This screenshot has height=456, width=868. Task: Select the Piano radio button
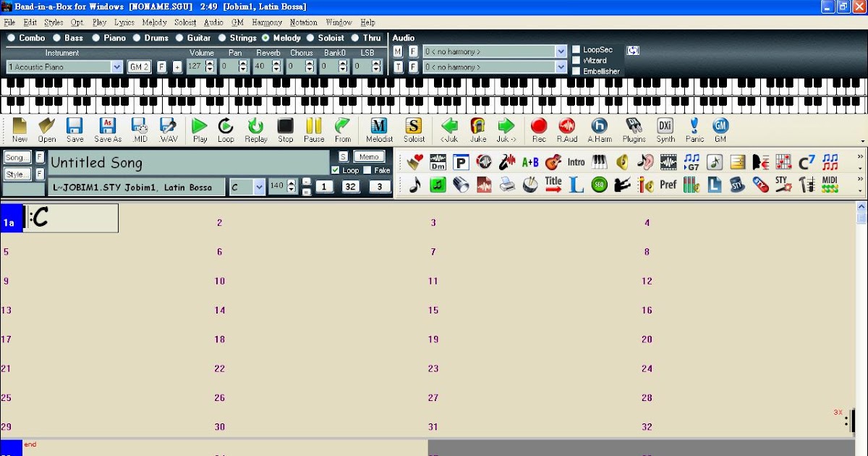coord(96,38)
